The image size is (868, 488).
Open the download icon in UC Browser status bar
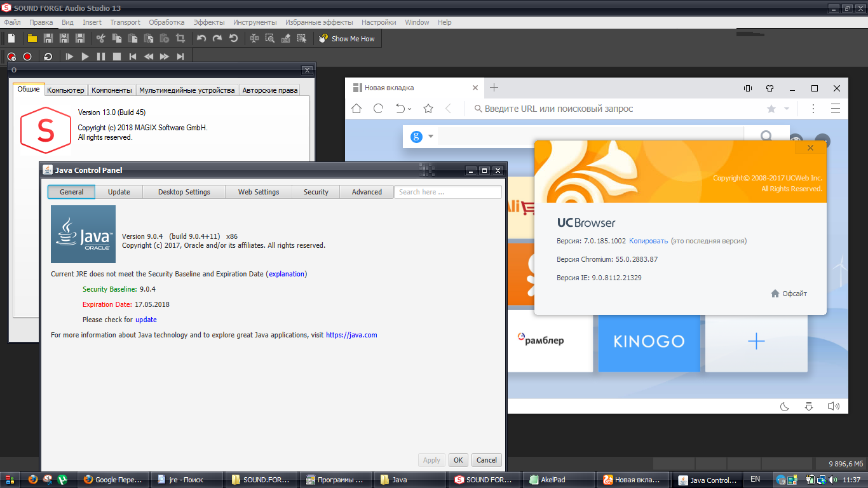point(809,406)
